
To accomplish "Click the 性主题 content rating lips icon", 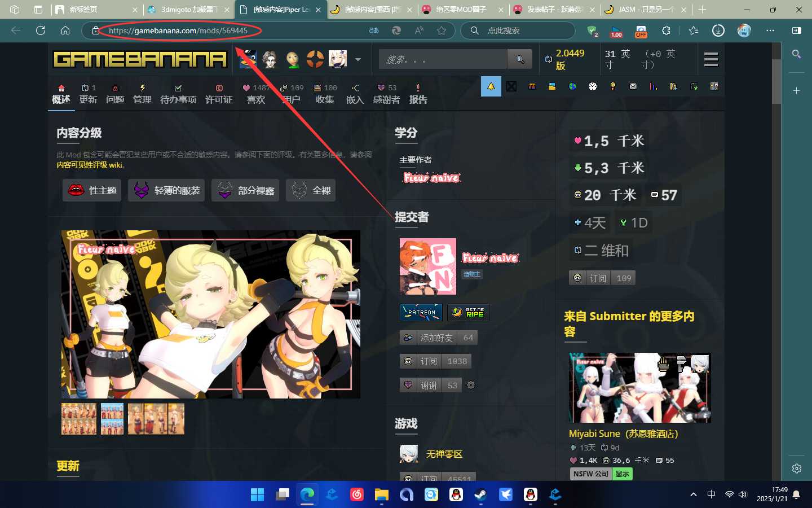I will [x=74, y=190].
